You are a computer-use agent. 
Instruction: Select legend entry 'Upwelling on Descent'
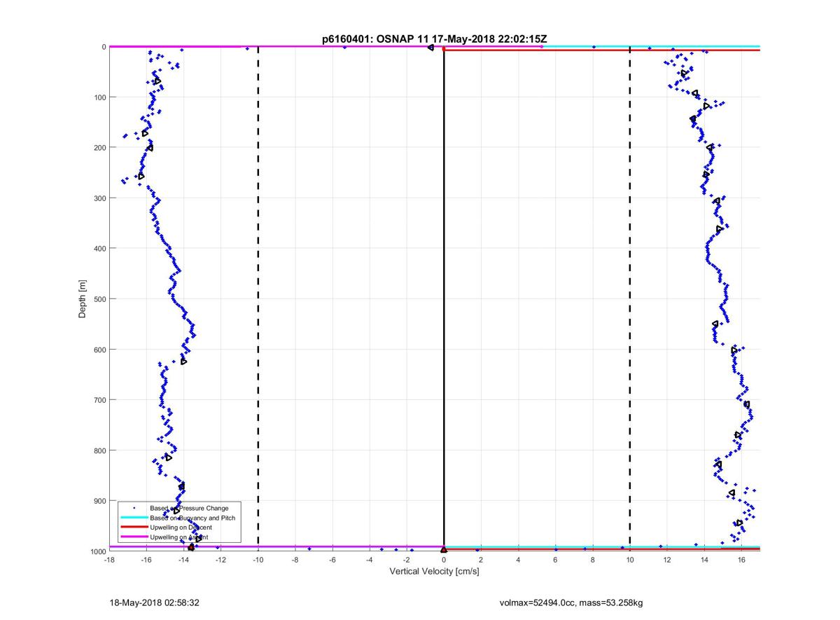[x=181, y=527]
